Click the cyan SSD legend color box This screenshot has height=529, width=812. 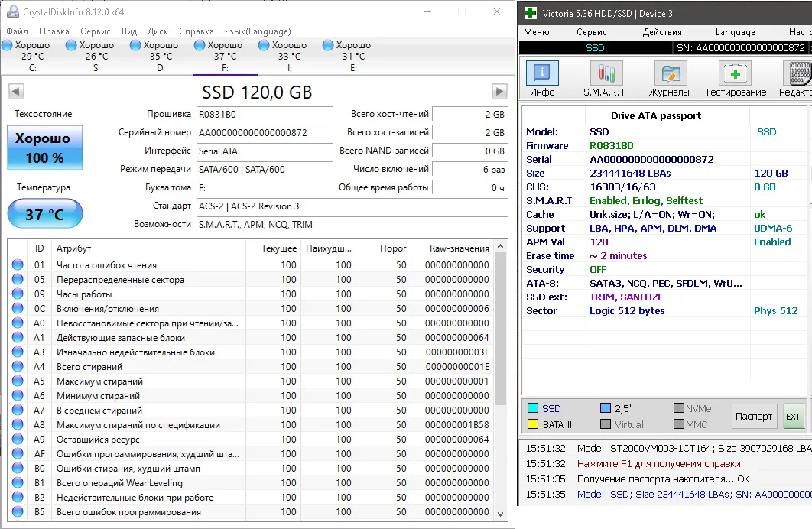click(533, 408)
